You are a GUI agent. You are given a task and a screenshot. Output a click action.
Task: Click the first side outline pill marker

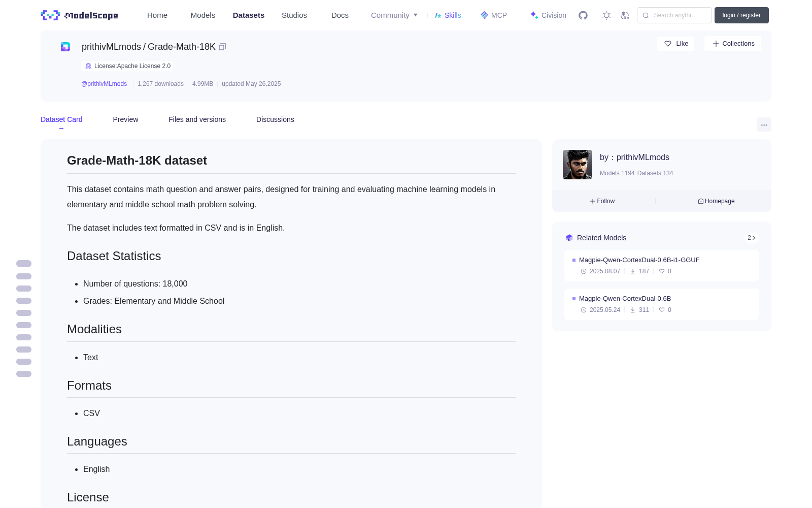pyautogui.click(x=24, y=264)
